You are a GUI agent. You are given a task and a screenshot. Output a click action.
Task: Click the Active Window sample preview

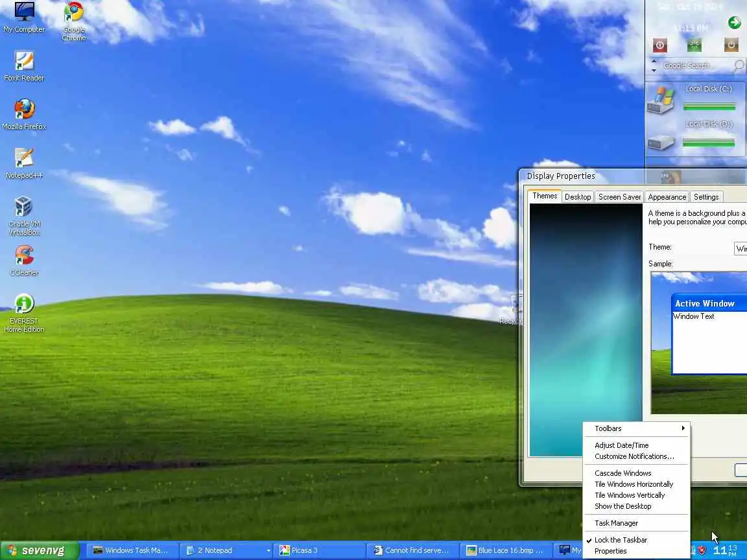709,334
